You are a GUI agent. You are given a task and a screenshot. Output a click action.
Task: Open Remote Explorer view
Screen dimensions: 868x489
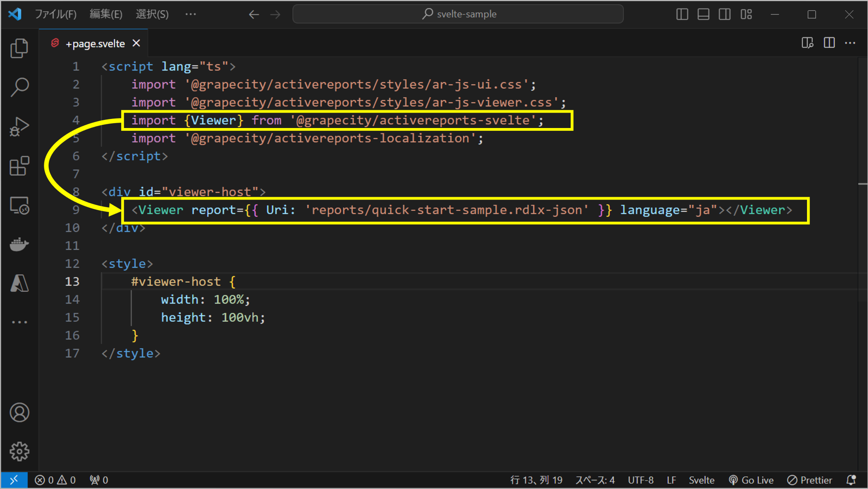click(x=19, y=205)
